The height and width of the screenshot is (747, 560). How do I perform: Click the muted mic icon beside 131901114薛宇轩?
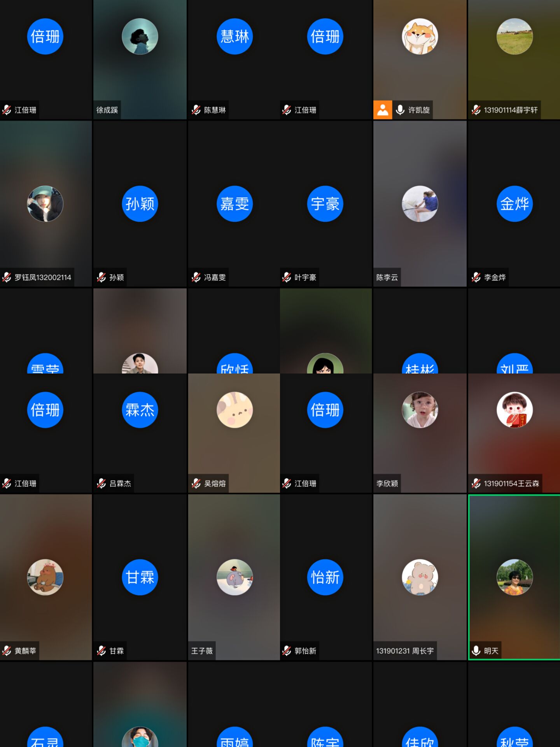(x=476, y=110)
